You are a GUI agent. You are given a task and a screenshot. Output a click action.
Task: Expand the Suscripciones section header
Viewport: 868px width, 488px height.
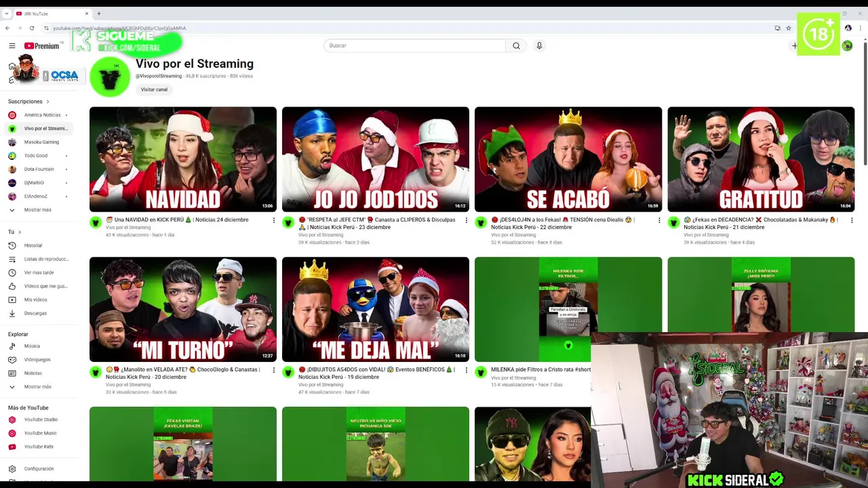28,102
